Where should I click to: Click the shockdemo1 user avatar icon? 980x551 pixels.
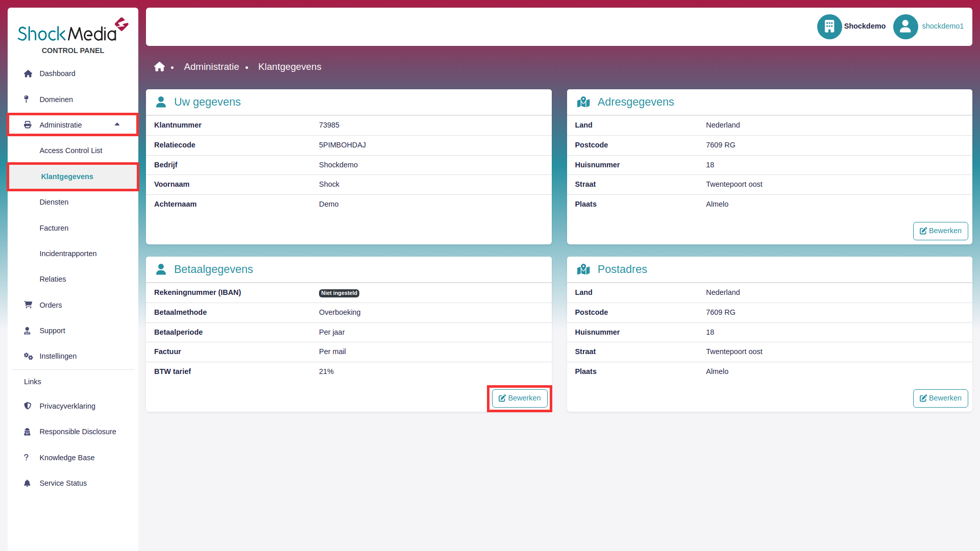point(905,27)
